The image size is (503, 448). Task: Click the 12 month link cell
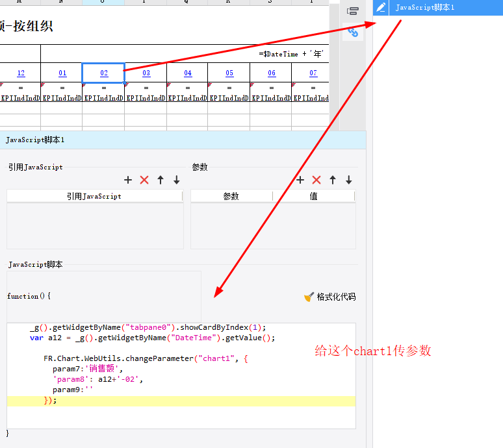click(x=21, y=73)
